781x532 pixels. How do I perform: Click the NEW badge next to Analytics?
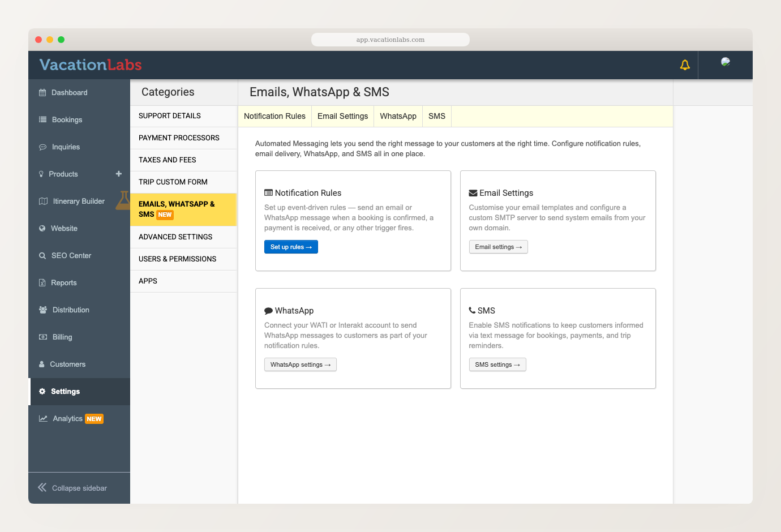click(x=94, y=419)
